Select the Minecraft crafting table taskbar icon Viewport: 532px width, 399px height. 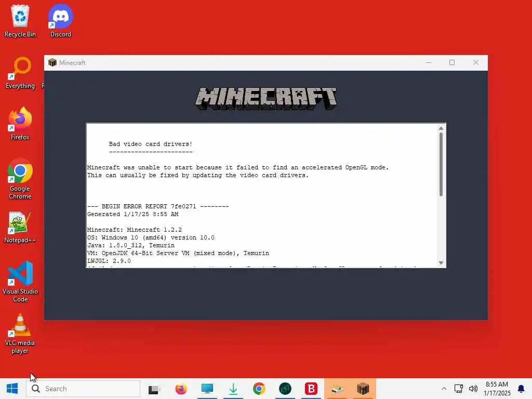click(363, 389)
